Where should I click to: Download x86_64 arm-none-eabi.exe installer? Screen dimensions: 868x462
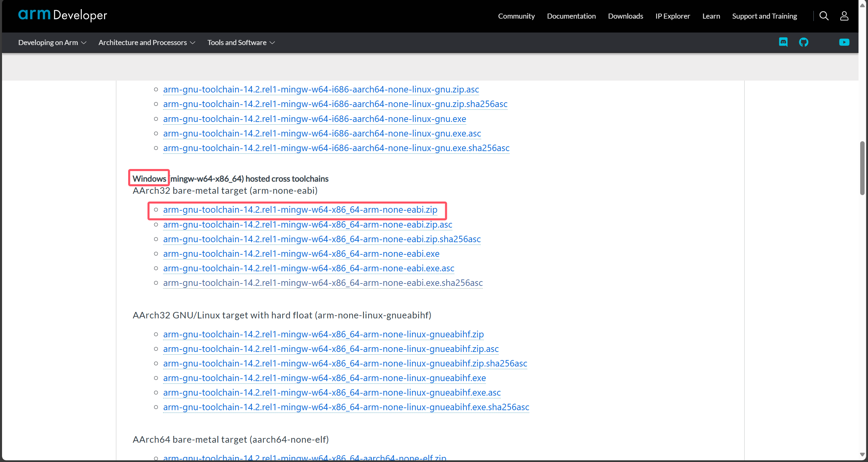[301, 254]
